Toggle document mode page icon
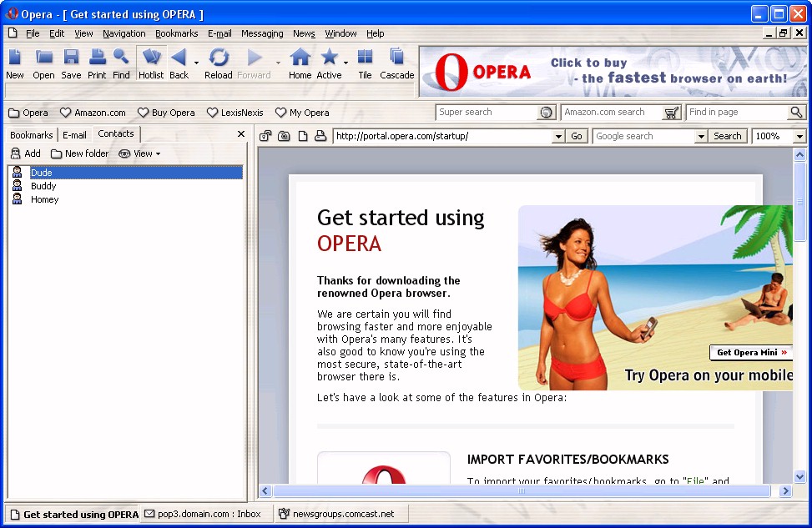Viewport: 812px width, 528px height. pos(303,136)
